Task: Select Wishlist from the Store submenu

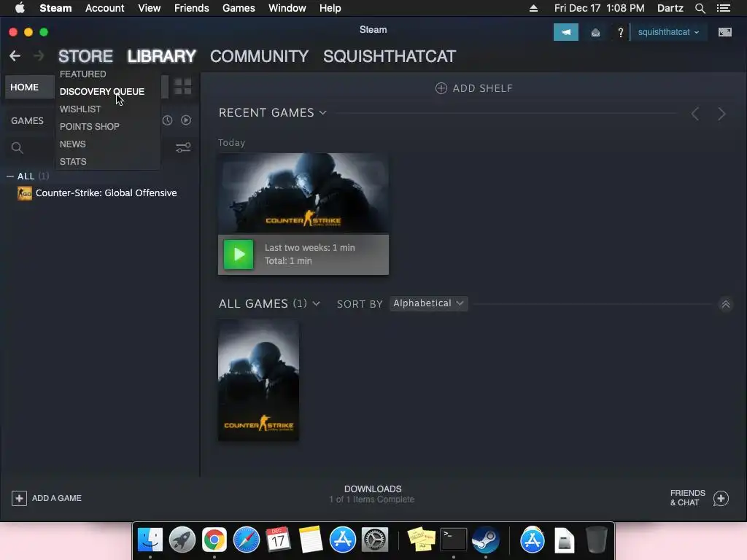Action: [x=80, y=109]
